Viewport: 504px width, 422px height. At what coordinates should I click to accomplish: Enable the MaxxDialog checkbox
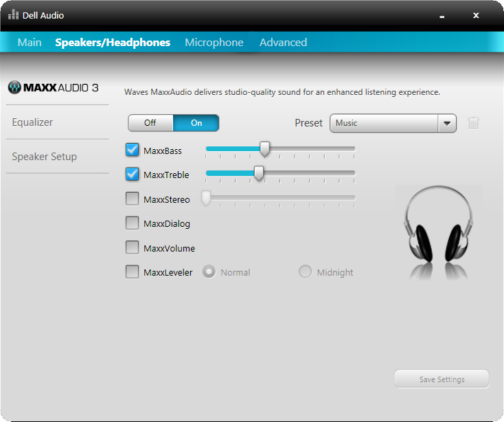[132, 223]
